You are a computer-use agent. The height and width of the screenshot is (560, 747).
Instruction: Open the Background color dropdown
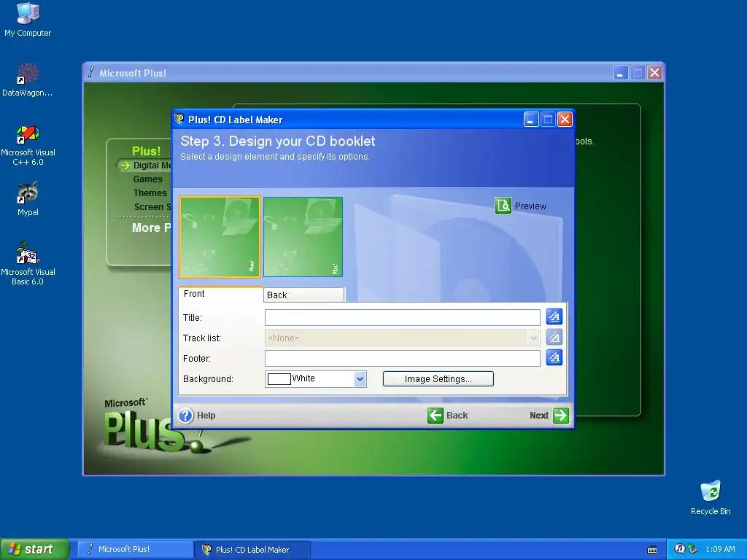(x=360, y=379)
